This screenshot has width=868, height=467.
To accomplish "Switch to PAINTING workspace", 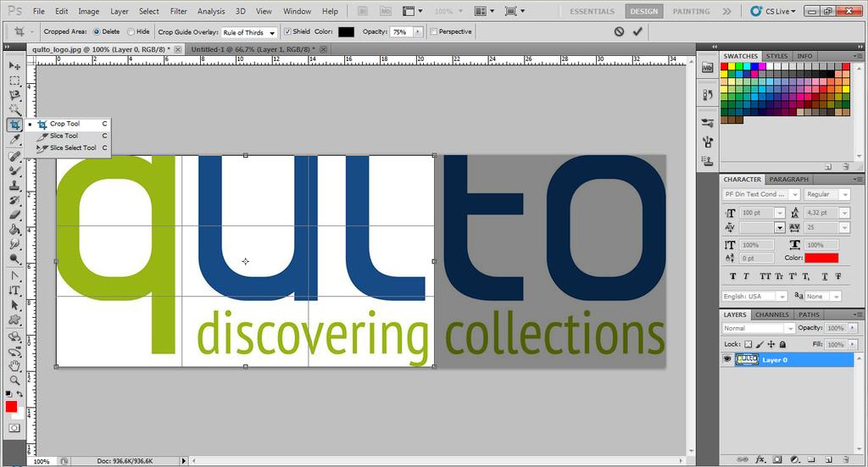I will pyautogui.click(x=691, y=11).
